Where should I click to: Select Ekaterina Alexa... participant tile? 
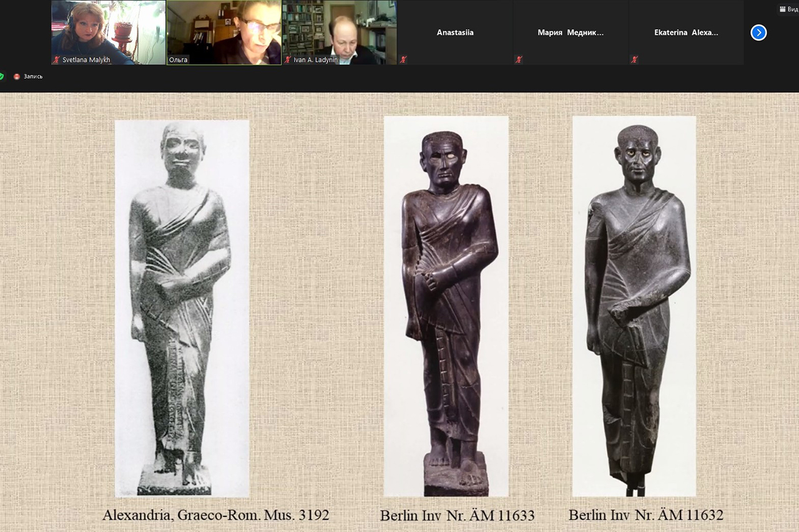click(x=686, y=32)
